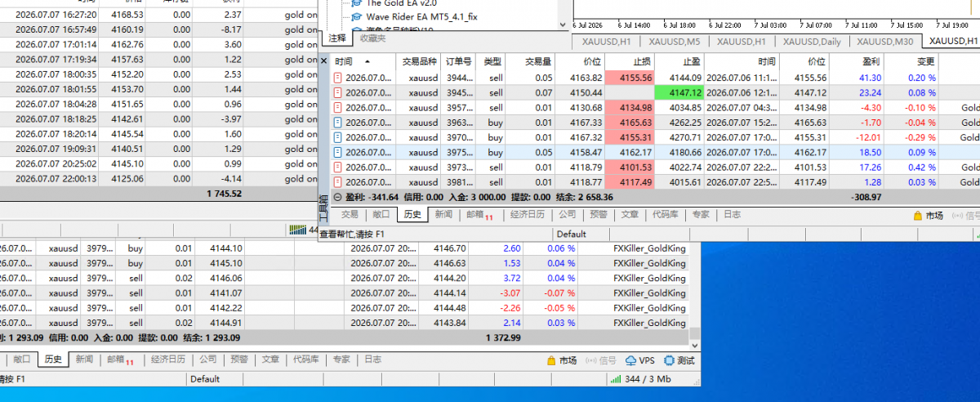980x402 pixels.
Task: Switch to the XAUUSD,M30 chart tab
Action: click(884, 41)
